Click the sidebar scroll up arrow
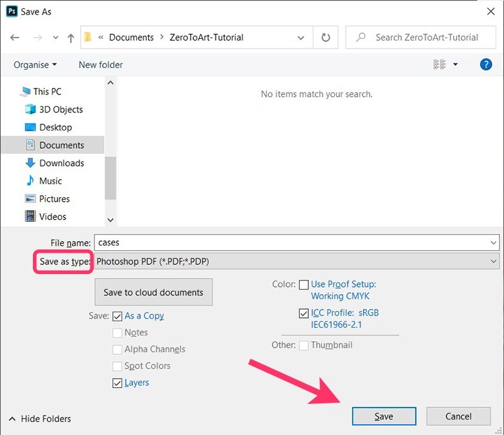 point(110,83)
